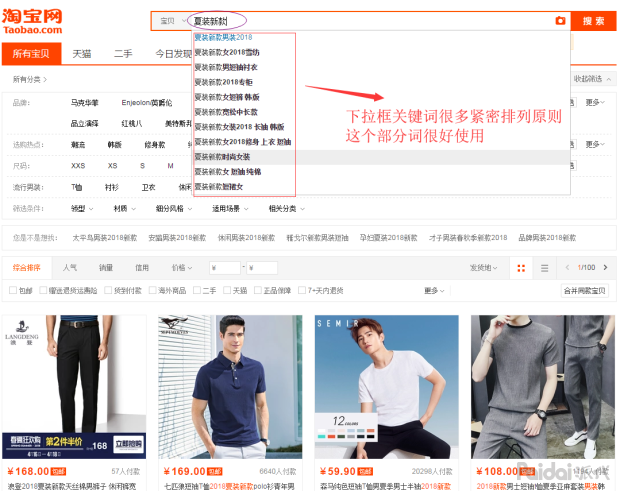
Task: Check the 7+天内退货 checkbox
Action: point(302,291)
